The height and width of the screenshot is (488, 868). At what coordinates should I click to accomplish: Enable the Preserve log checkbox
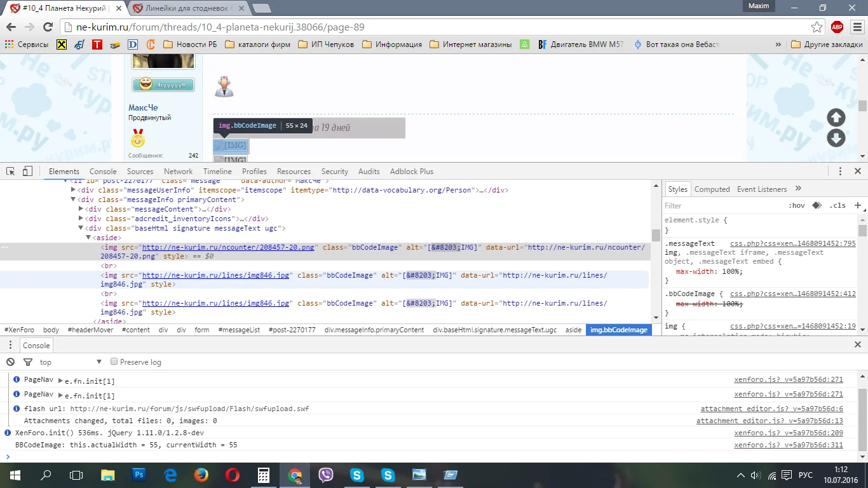(114, 362)
